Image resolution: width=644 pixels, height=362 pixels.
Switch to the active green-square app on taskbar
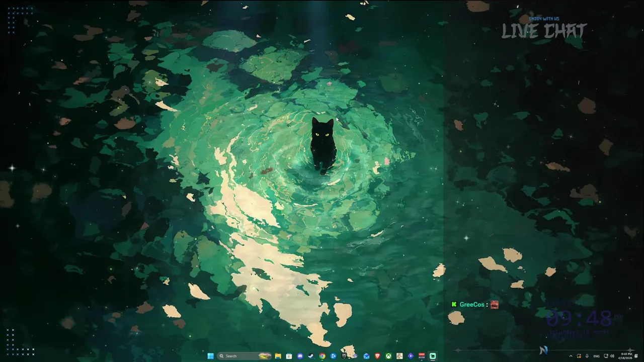point(433,356)
